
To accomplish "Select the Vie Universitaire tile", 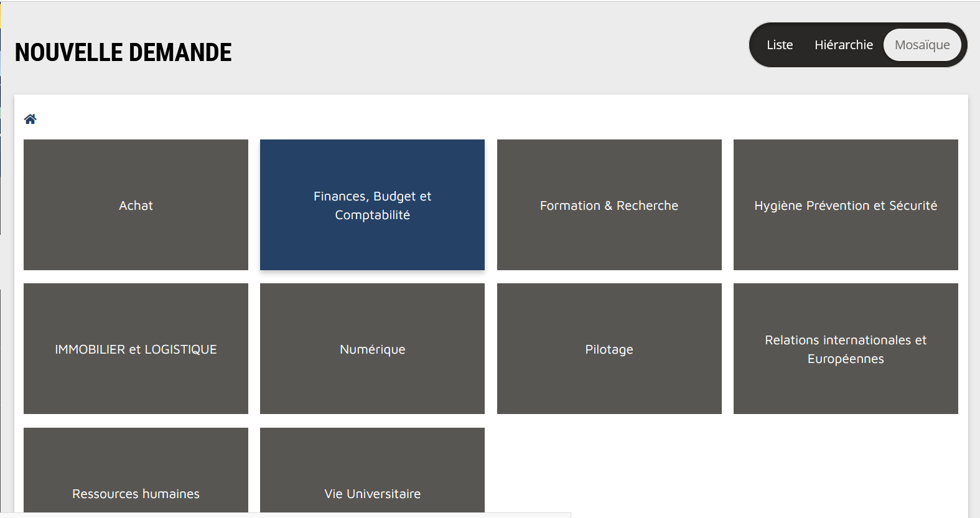I will pyautogui.click(x=372, y=461).
